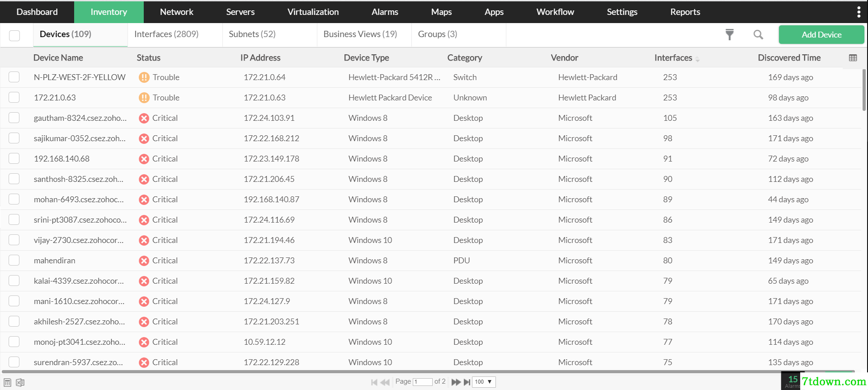Export the table using the Excel icon
The height and width of the screenshot is (390, 868).
click(x=20, y=382)
